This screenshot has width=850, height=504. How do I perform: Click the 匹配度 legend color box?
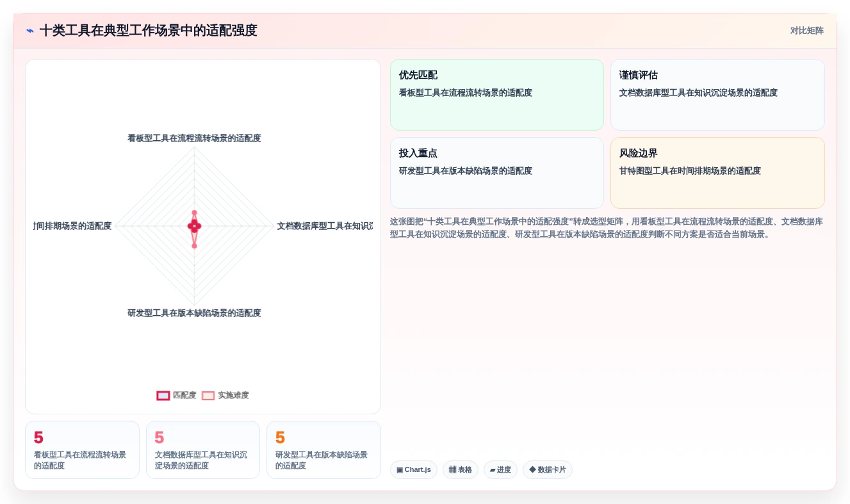pyautogui.click(x=163, y=396)
